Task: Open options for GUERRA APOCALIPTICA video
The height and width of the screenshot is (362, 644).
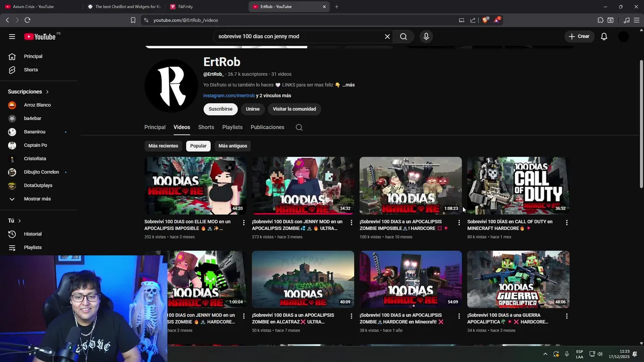Action: [x=567, y=316]
